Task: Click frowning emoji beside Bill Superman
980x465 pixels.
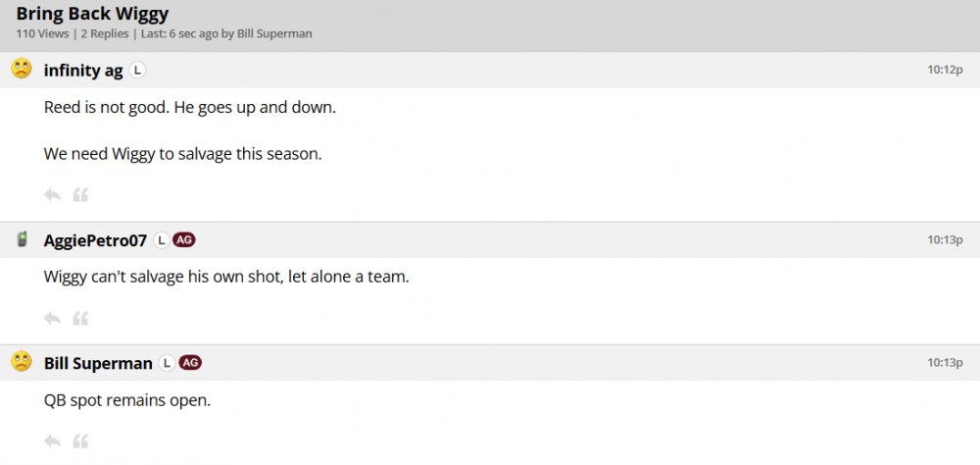Action: coord(22,362)
